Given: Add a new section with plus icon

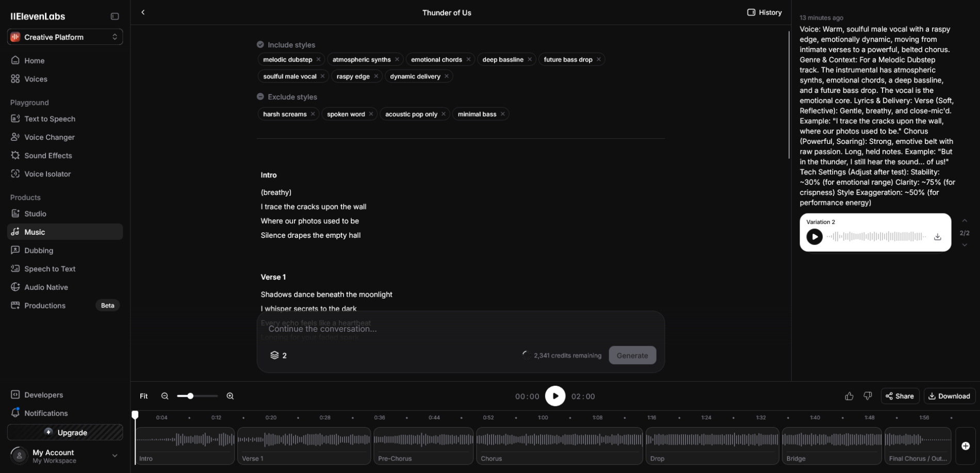Looking at the screenshot, I should click(965, 446).
